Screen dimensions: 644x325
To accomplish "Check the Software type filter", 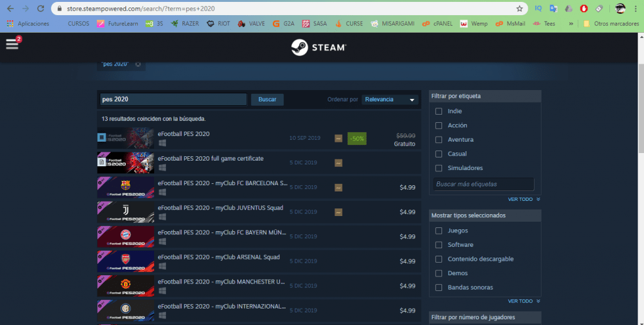I will (x=438, y=245).
